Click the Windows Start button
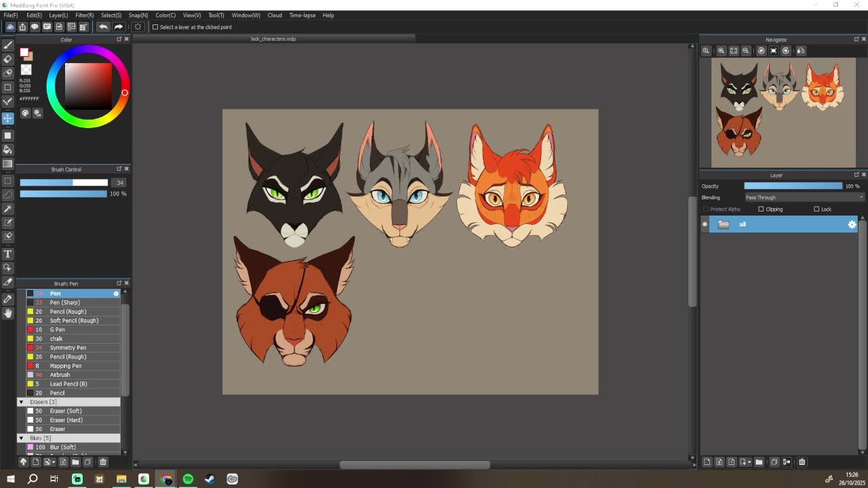The image size is (868, 488). click(x=11, y=479)
